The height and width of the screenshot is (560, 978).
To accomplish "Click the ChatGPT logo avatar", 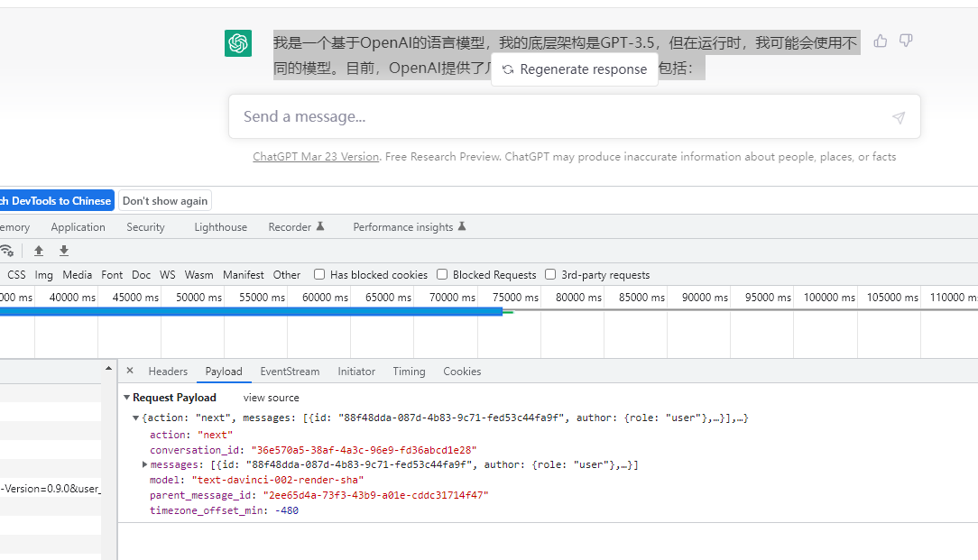I will coord(238,43).
